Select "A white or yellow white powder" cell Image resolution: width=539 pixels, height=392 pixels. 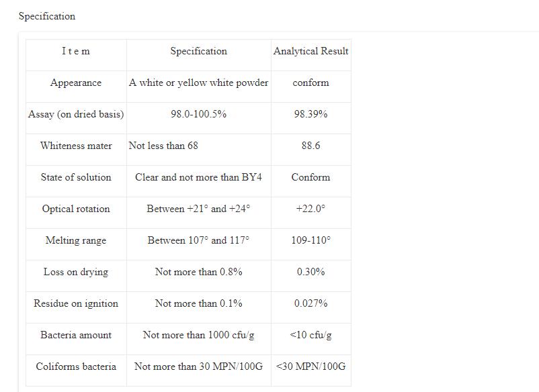tap(198, 83)
